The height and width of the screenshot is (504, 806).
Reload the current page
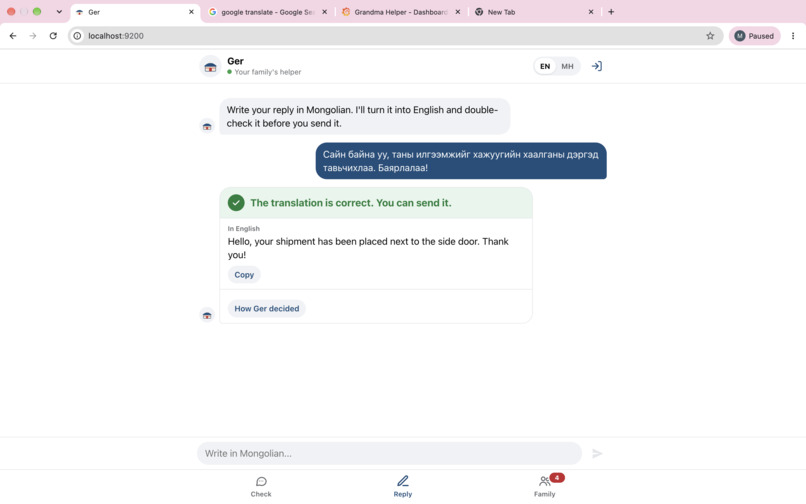tap(53, 36)
